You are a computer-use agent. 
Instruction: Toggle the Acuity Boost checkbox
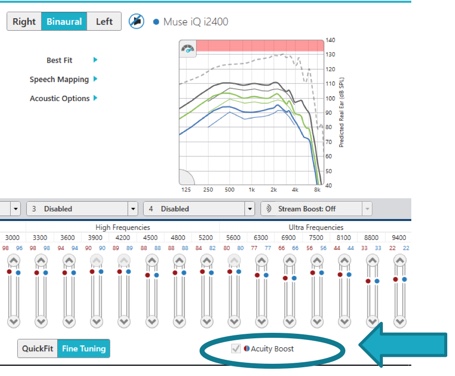point(236,349)
